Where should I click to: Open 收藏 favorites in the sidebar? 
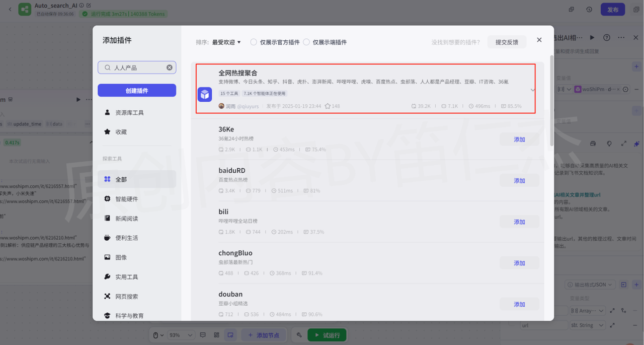137,132
